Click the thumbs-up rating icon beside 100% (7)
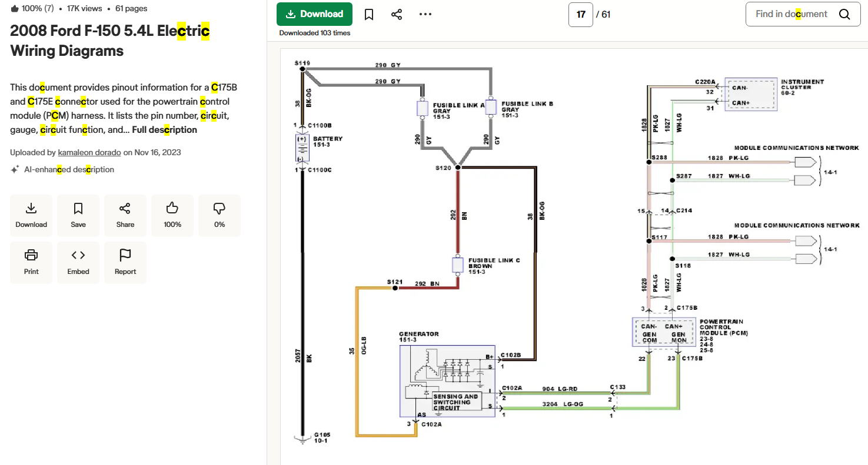868x465 pixels. tap(15, 8)
